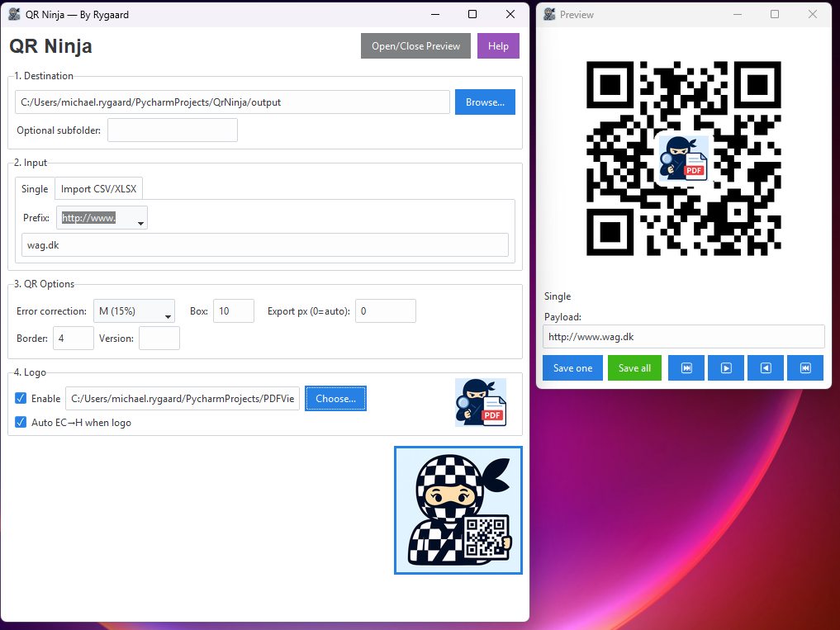The width and height of the screenshot is (840, 630).
Task: Click the purple Help button
Action: [498, 46]
